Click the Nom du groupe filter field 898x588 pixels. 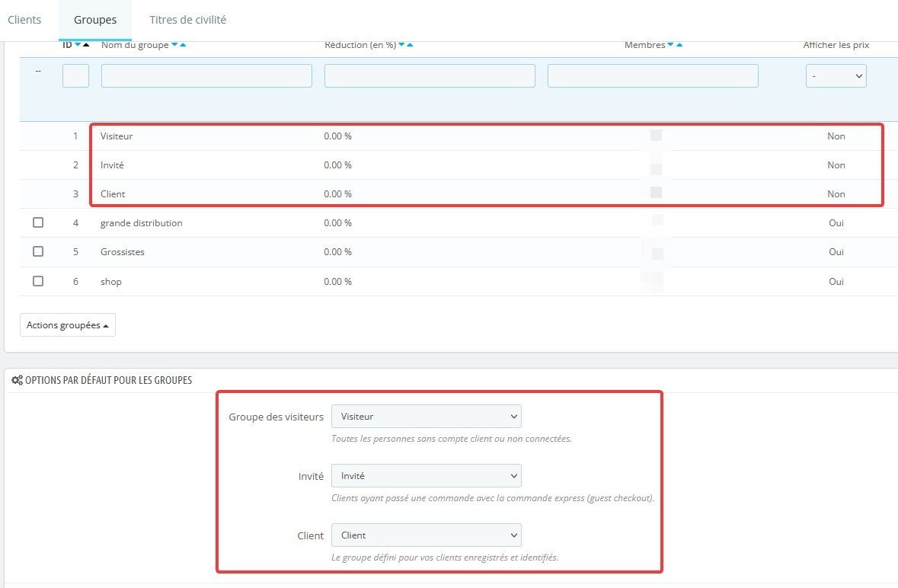click(206, 75)
